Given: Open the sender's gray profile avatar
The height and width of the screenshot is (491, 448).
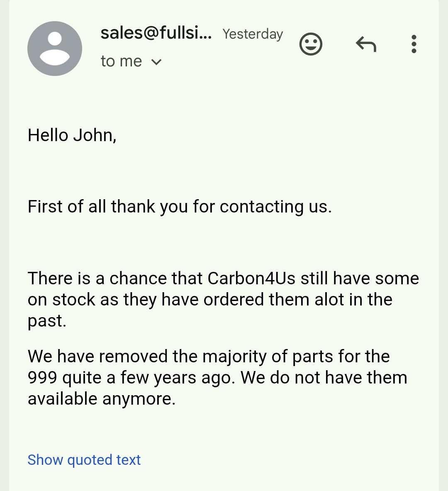Looking at the screenshot, I should [55, 49].
